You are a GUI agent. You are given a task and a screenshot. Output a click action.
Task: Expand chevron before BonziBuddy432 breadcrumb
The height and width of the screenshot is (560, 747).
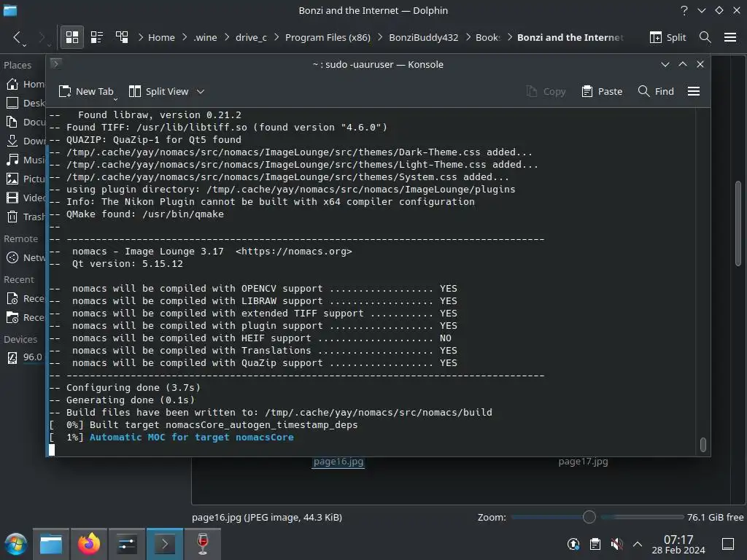click(380, 37)
